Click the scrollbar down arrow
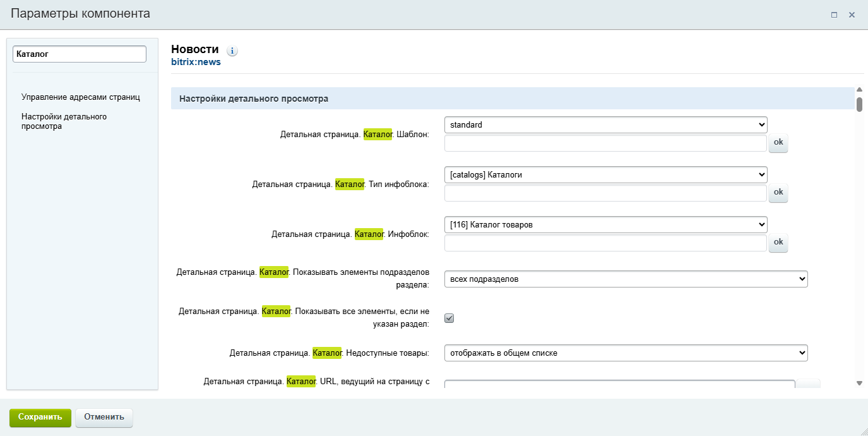Image resolution: width=868 pixels, height=436 pixels. click(x=859, y=383)
